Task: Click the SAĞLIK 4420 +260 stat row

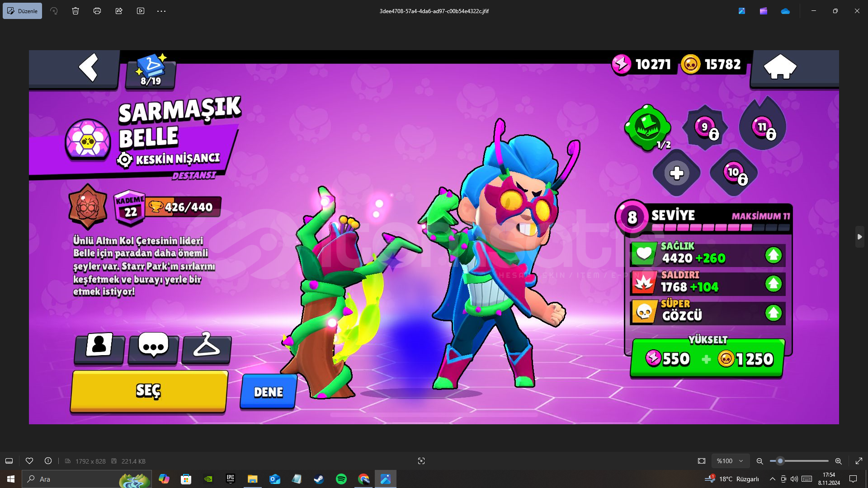Action: (x=708, y=255)
